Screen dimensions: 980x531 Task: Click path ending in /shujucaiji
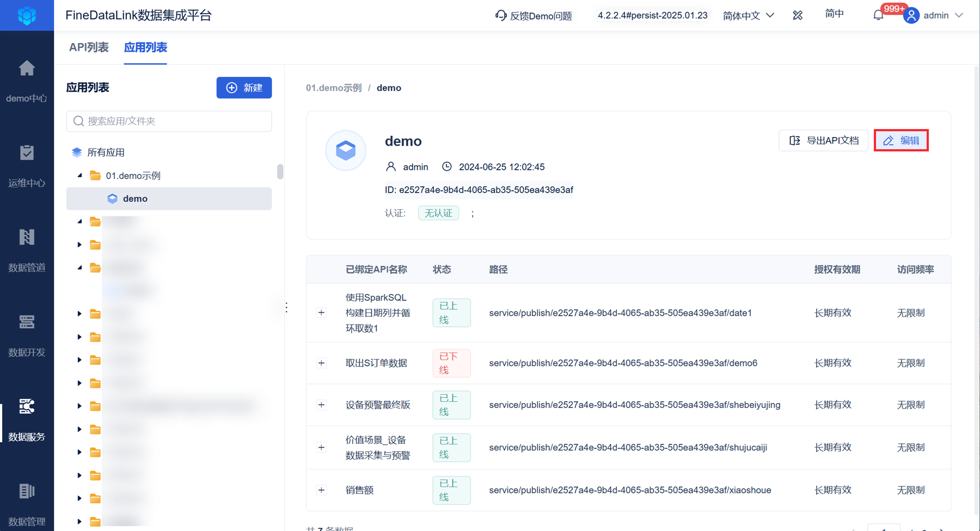tap(628, 448)
